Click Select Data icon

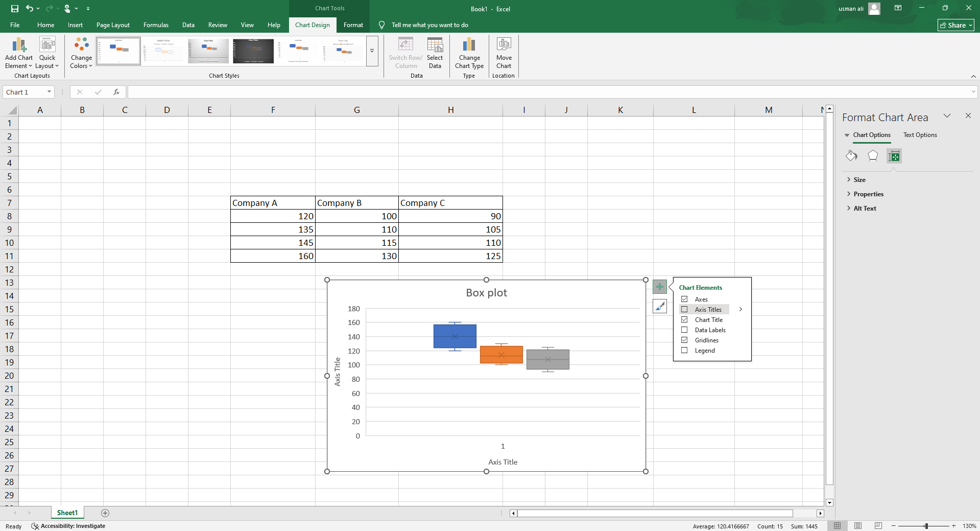[x=435, y=53]
